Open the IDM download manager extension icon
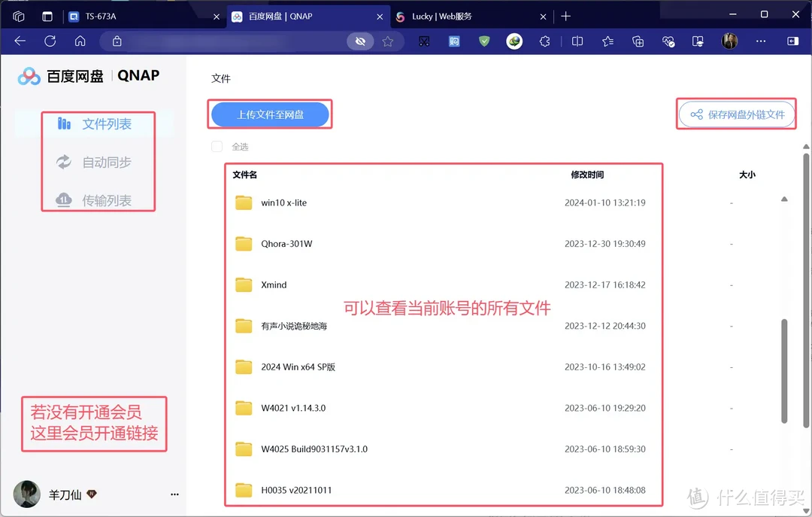Viewport: 812px width, 517px height. coord(514,41)
